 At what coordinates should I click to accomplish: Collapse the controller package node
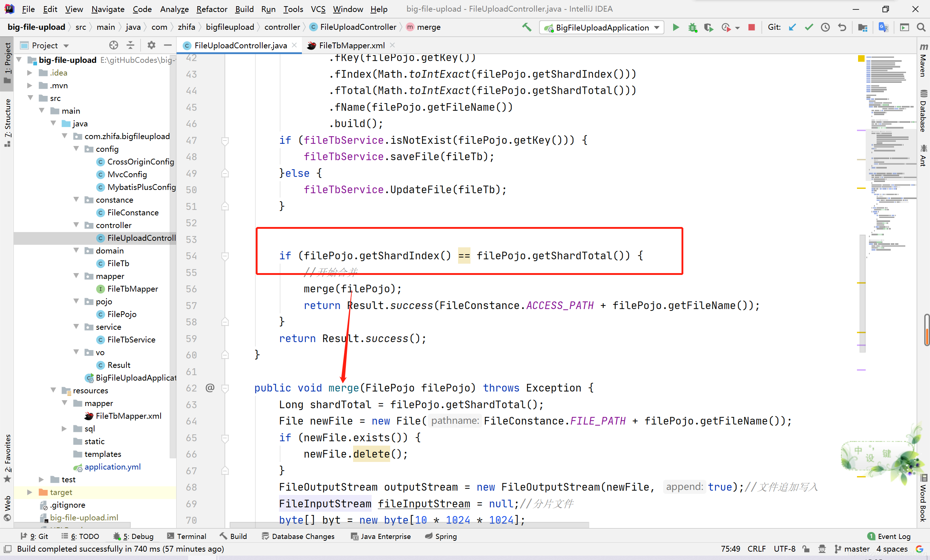tap(76, 225)
